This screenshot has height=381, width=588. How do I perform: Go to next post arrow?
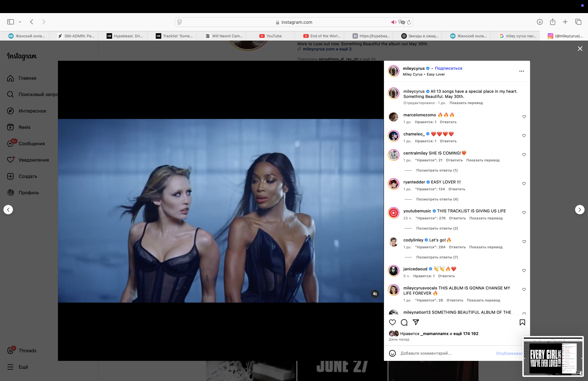[580, 210]
